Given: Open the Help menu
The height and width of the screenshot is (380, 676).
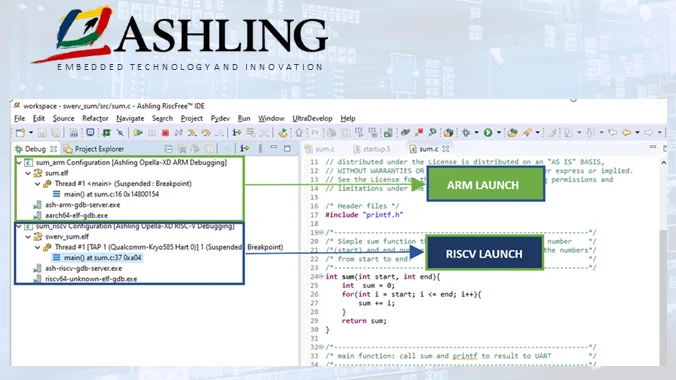Looking at the screenshot, I should pos(347,118).
